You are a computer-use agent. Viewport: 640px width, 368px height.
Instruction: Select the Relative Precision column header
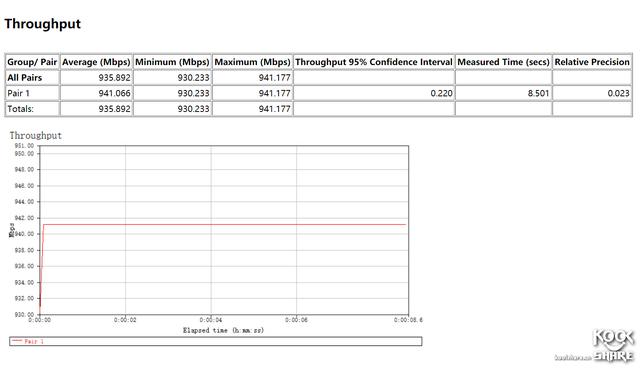click(592, 62)
